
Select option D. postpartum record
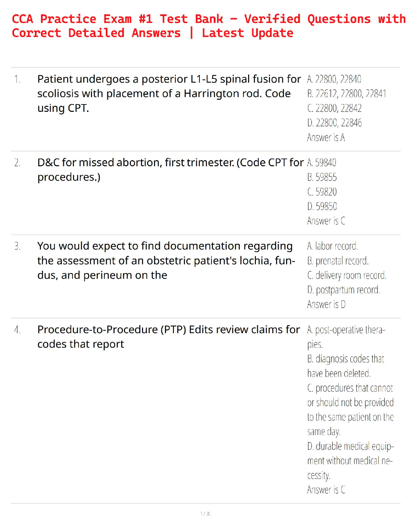click(344, 290)
